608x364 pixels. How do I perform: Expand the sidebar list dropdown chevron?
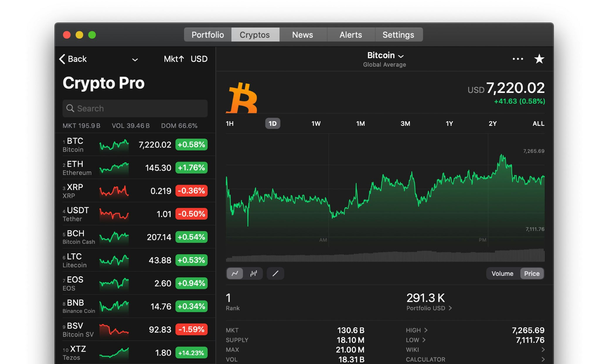135,60
